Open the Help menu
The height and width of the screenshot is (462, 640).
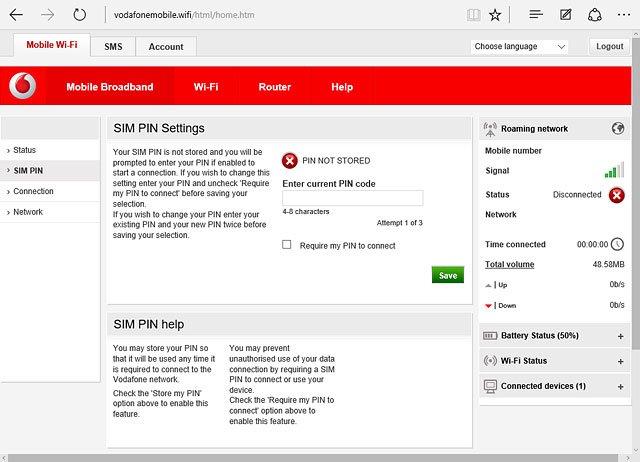342,87
